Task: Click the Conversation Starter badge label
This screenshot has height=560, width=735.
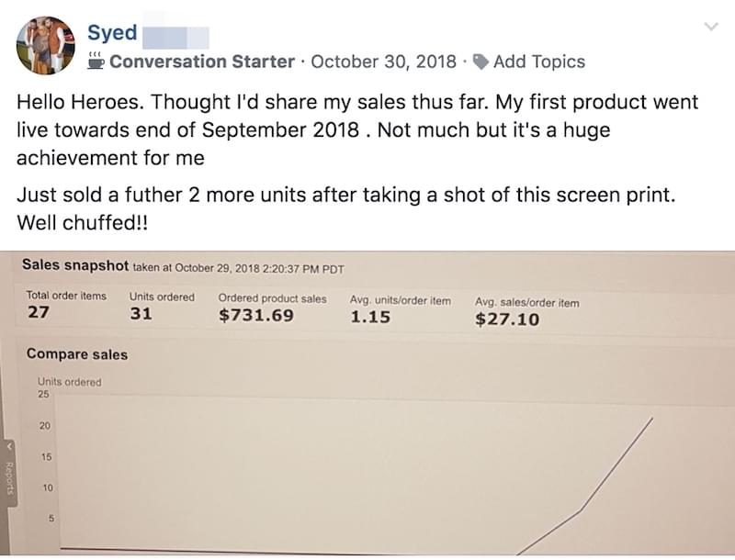Action: click(x=201, y=62)
